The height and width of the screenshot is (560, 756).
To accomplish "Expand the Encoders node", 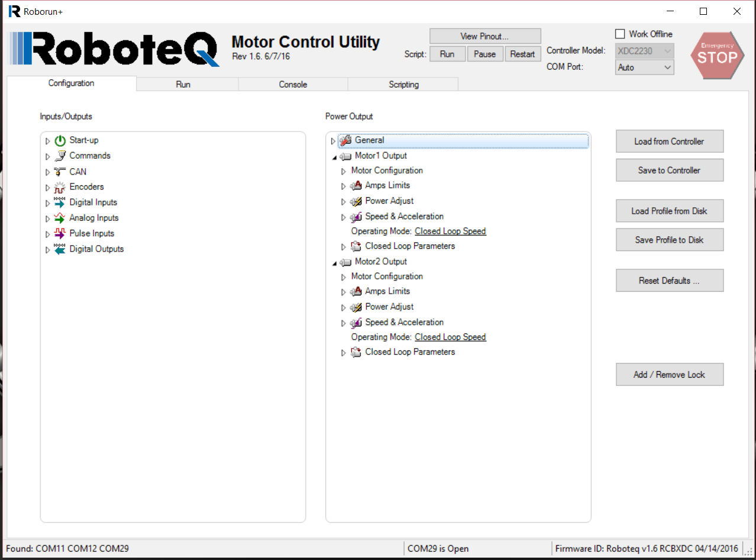I will point(48,188).
